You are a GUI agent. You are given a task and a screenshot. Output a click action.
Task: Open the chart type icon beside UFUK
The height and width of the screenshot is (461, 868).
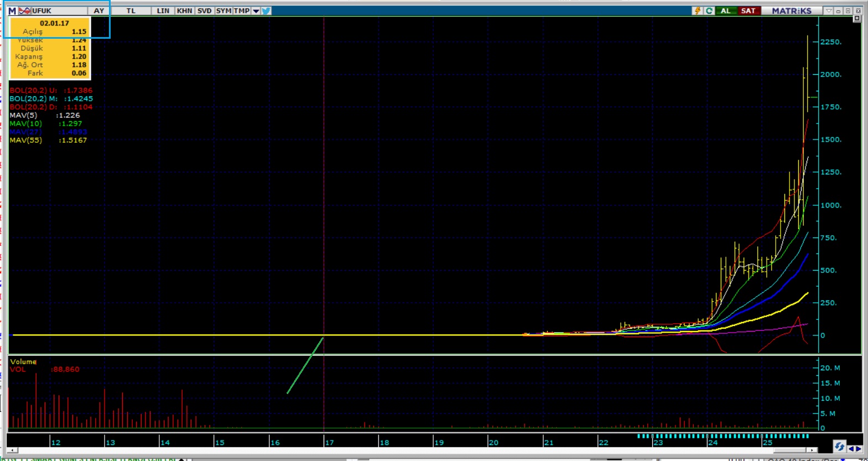(x=24, y=11)
